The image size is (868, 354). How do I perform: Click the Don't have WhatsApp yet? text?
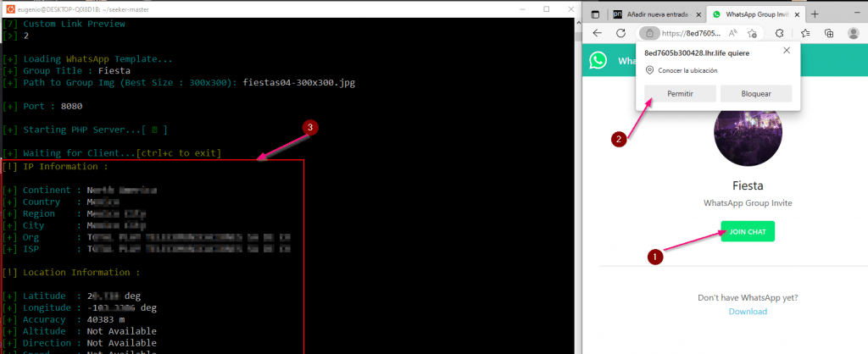coord(748,297)
